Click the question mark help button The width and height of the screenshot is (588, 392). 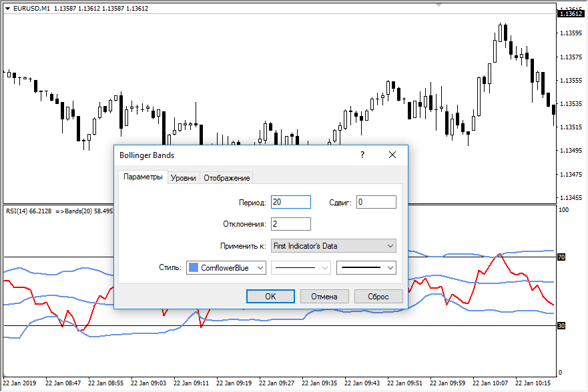[362, 155]
